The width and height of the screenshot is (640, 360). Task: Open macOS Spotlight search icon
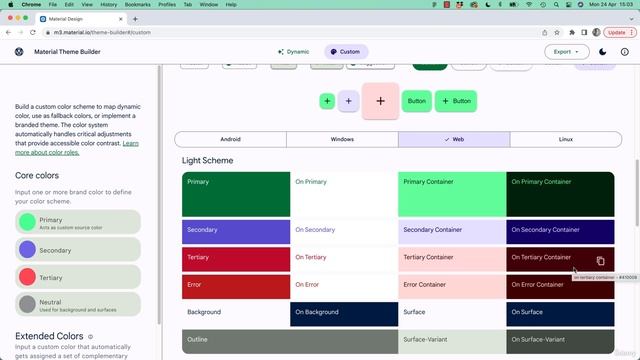pos(556,4)
